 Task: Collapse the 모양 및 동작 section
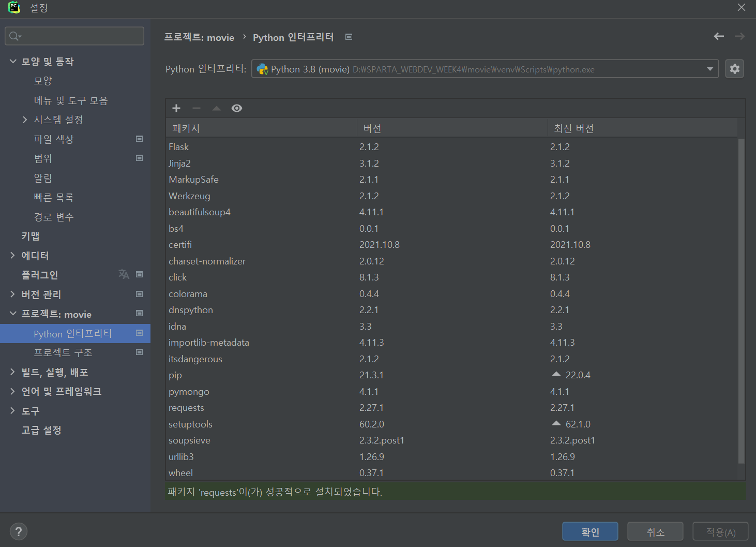(13, 61)
